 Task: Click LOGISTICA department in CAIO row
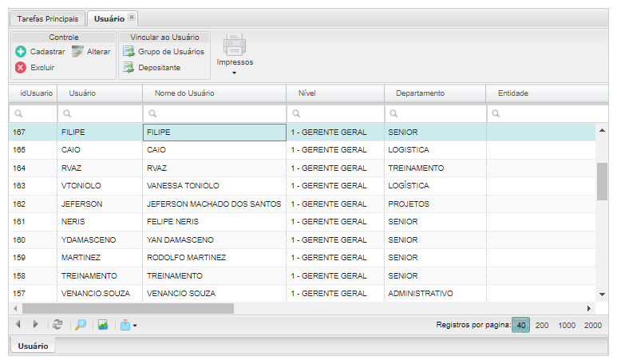coord(409,150)
